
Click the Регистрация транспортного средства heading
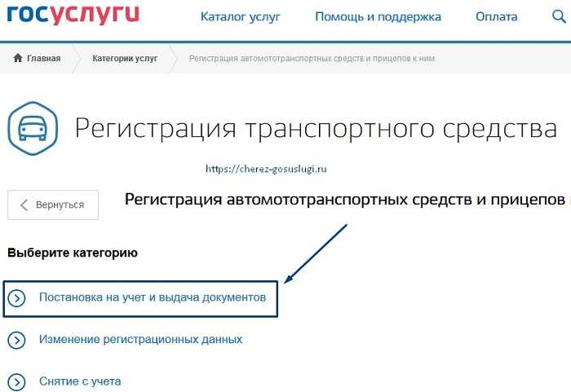point(316,129)
